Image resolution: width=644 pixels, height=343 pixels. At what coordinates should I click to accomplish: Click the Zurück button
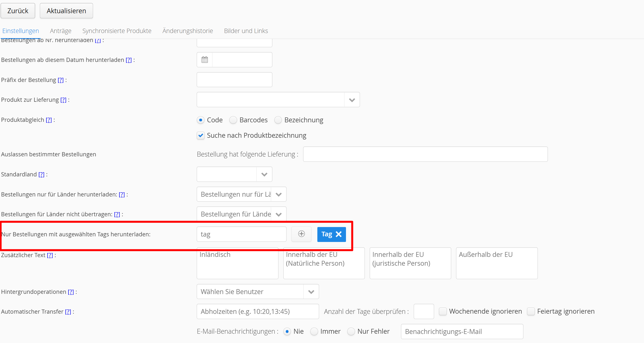coord(18,11)
